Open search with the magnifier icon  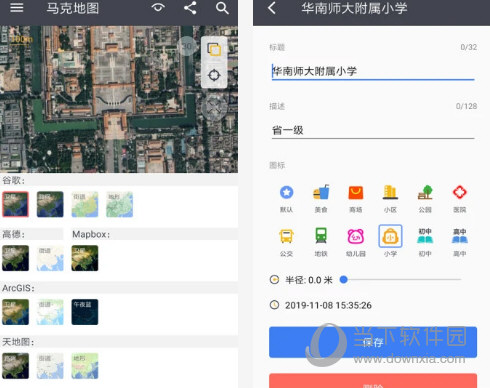(222, 8)
